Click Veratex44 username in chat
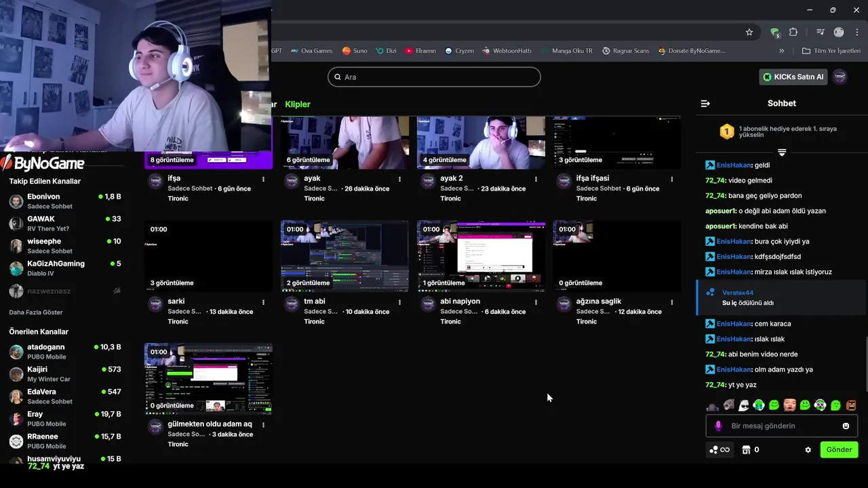868x488 pixels. (738, 293)
